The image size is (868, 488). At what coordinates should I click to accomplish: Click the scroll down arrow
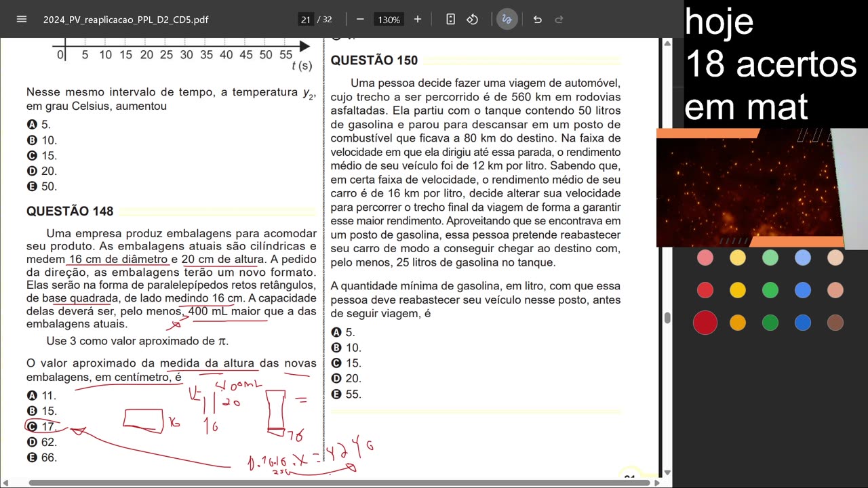667,473
